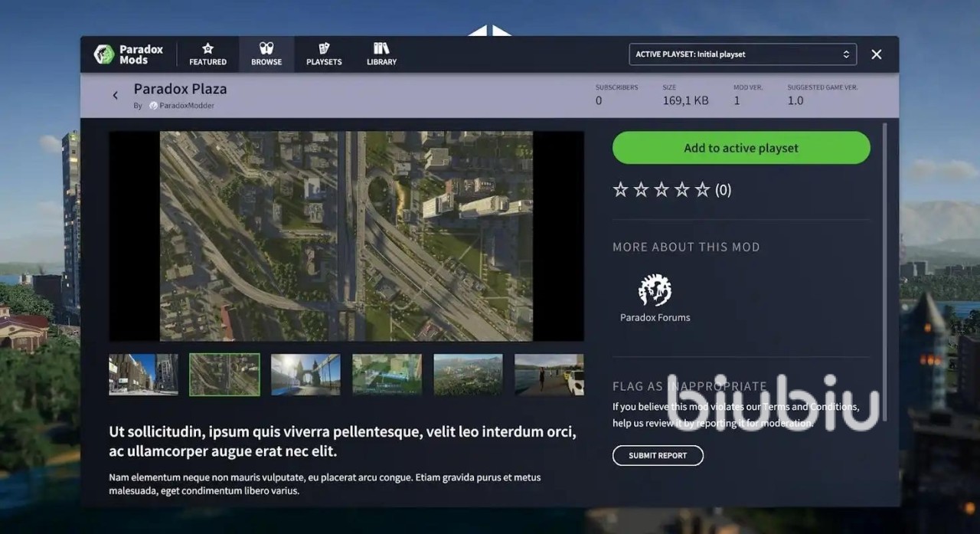Click the mod details vertical scrollbar

click(885, 268)
